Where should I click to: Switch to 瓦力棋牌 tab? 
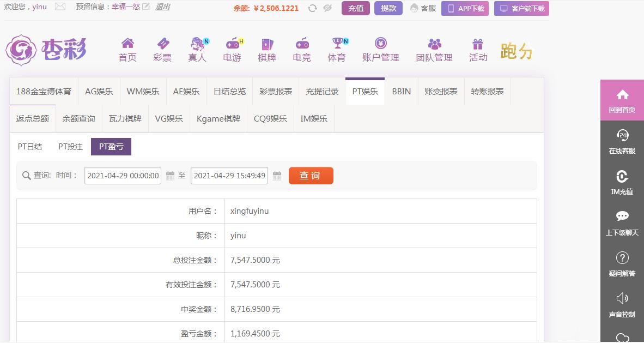[x=125, y=118]
